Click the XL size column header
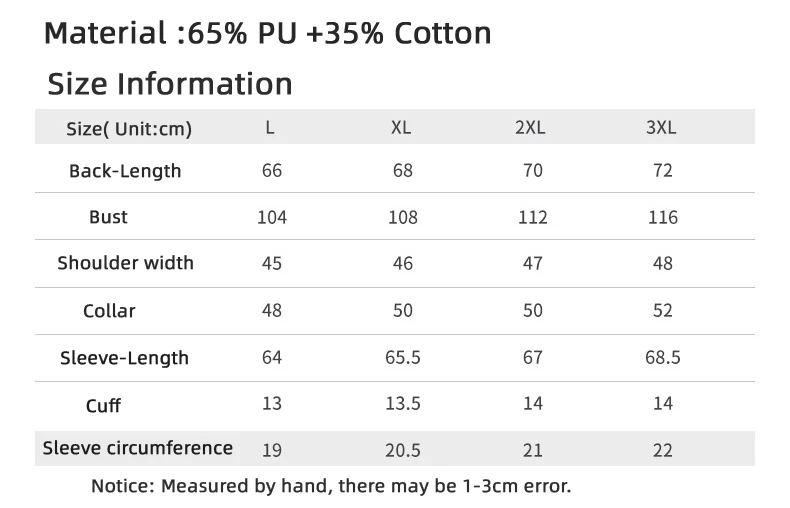The width and height of the screenshot is (790, 508). (x=401, y=128)
